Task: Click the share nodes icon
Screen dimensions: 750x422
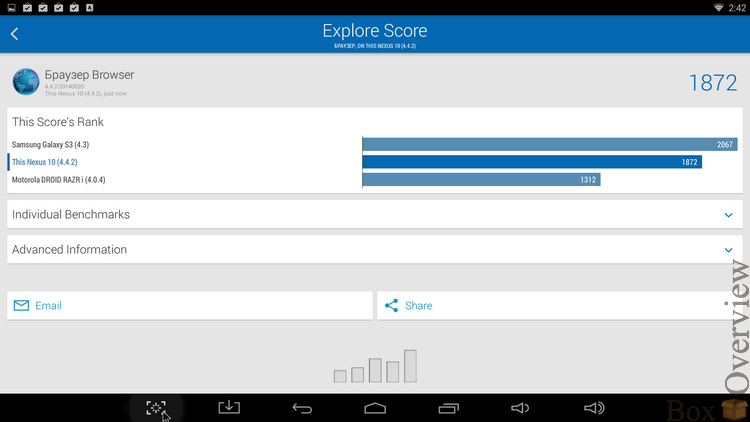Action: pyautogui.click(x=391, y=305)
